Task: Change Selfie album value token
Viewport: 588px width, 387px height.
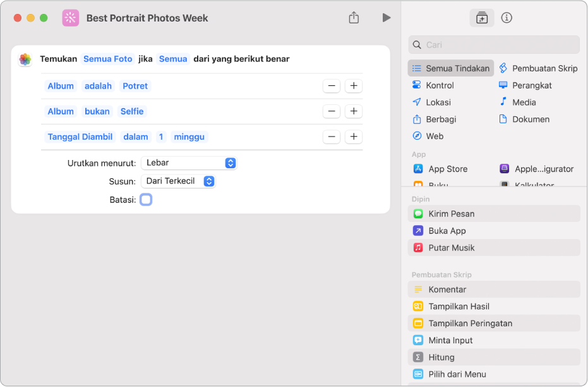Action: coord(132,111)
